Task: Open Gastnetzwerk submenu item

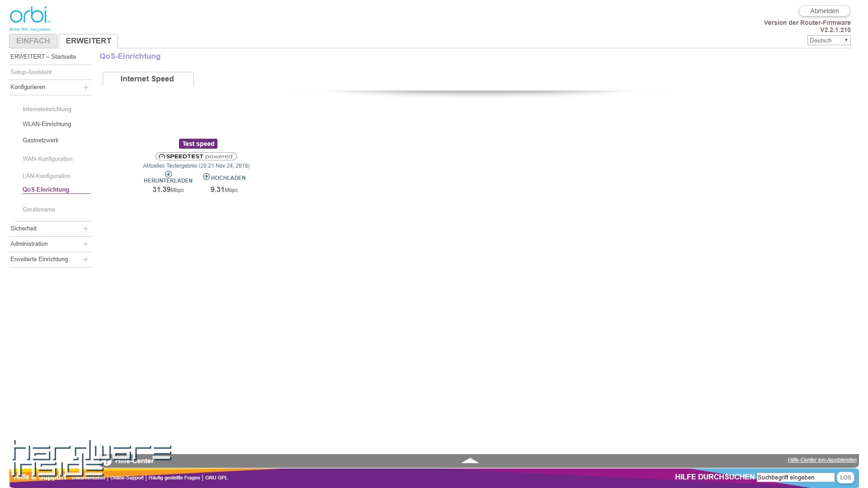Action: (x=41, y=140)
